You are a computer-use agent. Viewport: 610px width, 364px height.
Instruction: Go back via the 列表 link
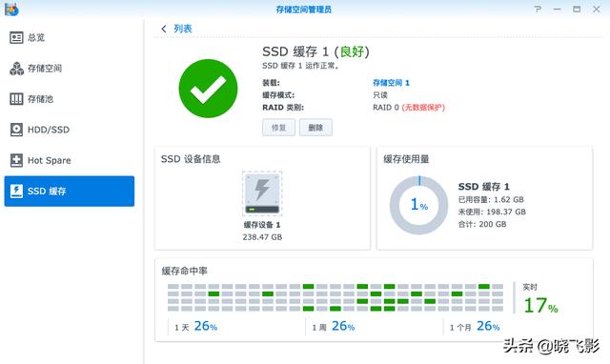tap(182, 29)
